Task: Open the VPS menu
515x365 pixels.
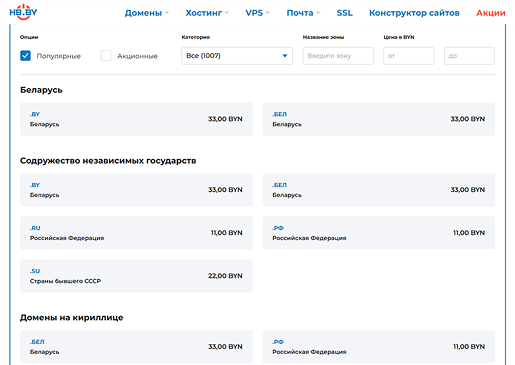Action: [257, 13]
